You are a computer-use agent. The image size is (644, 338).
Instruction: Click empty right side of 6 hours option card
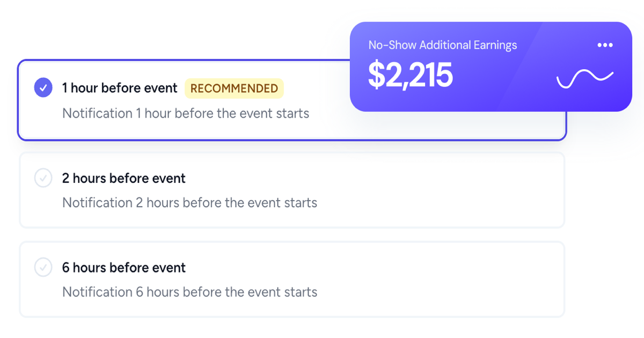456,279
